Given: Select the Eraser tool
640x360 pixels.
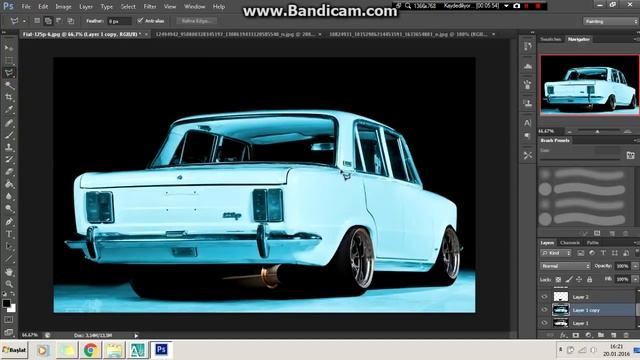Looking at the screenshot, I should tap(9, 171).
